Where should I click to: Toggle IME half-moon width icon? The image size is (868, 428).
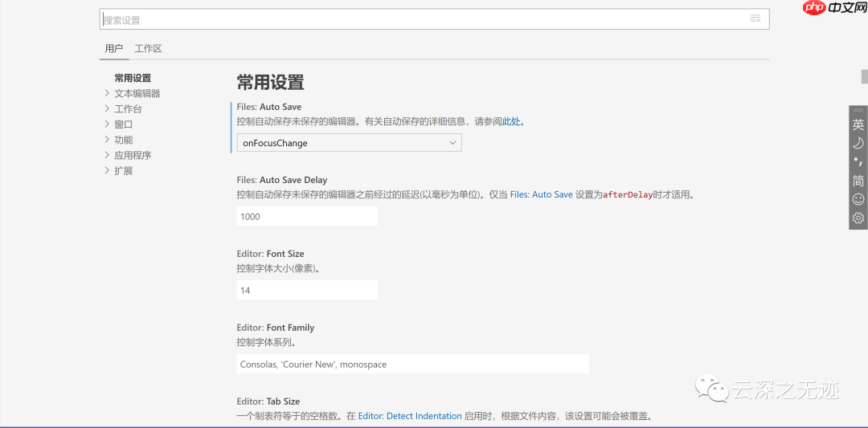(858, 143)
